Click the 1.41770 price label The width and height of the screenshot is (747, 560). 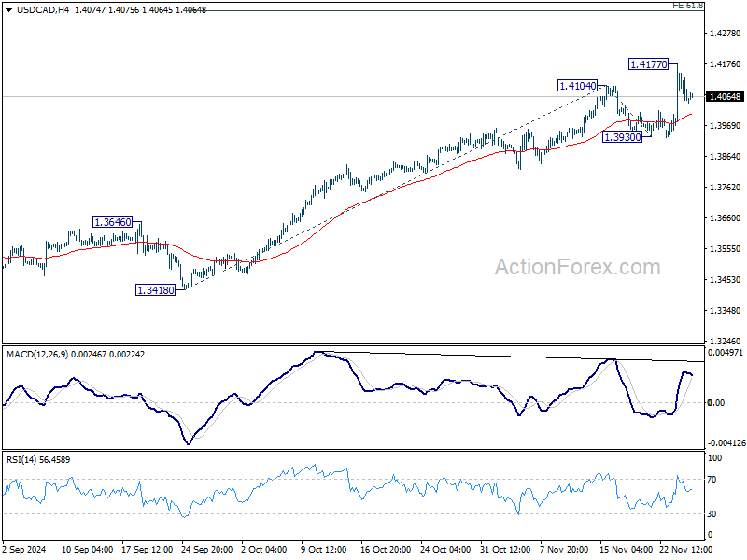648,64
